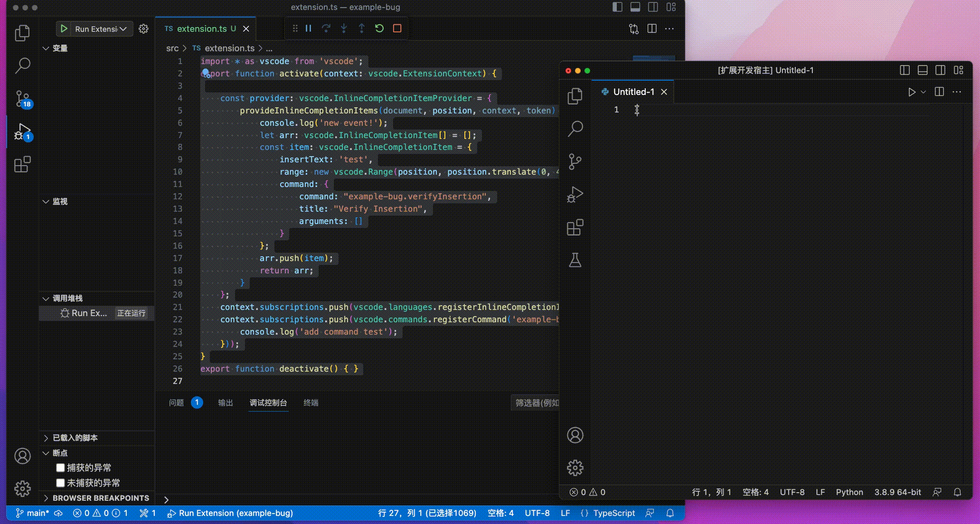The height and width of the screenshot is (524, 980).
Task: Collapse the 监视 section
Action: pyautogui.click(x=96, y=202)
